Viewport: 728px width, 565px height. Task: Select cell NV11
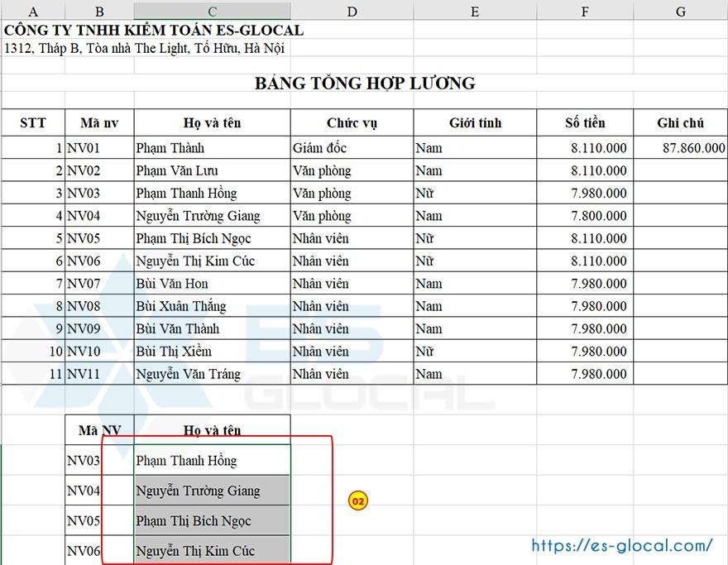(99, 374)
